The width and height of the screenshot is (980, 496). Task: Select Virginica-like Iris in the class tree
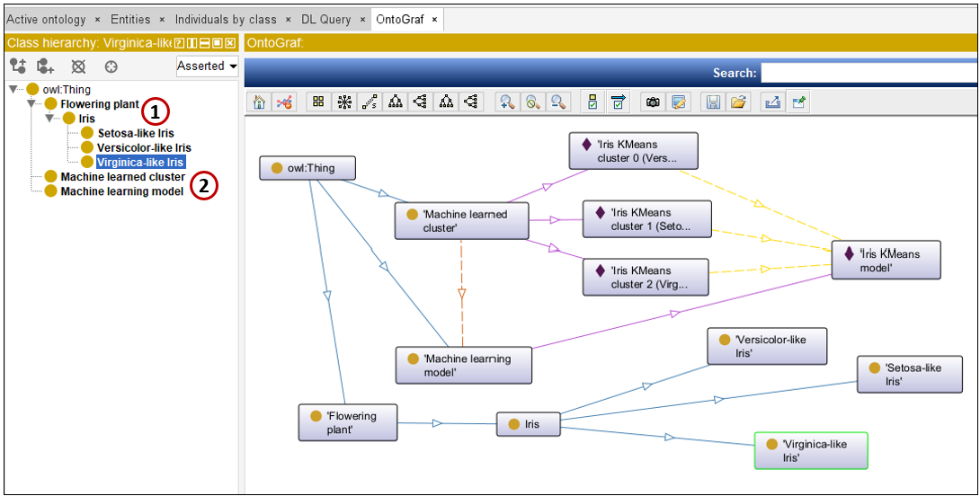140,163
